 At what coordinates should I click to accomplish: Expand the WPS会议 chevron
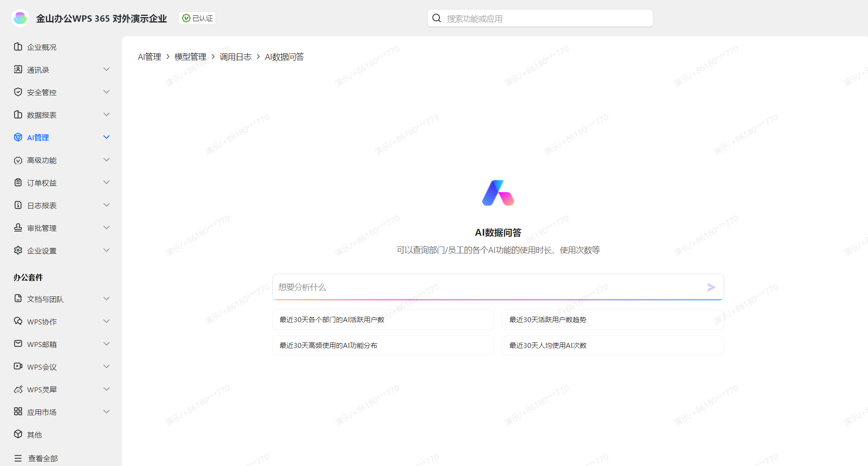(x=107, y=366)
